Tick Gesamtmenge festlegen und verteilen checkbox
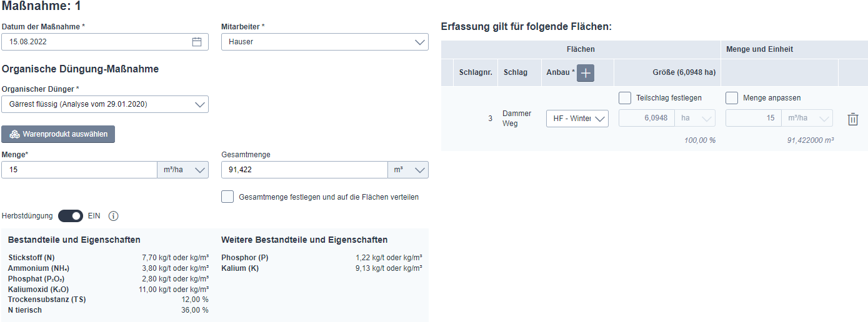Screen dimensions: 868x322 click(227, 197)
